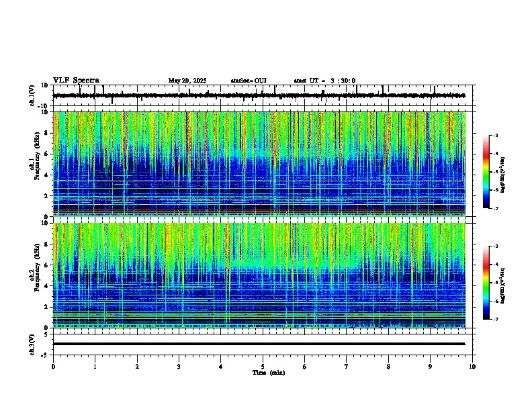This screenshot has height=411, width=532.
Task: Click the log(PSD) units label beside ch.1 color bar
Action: click(x=504, y=175)
